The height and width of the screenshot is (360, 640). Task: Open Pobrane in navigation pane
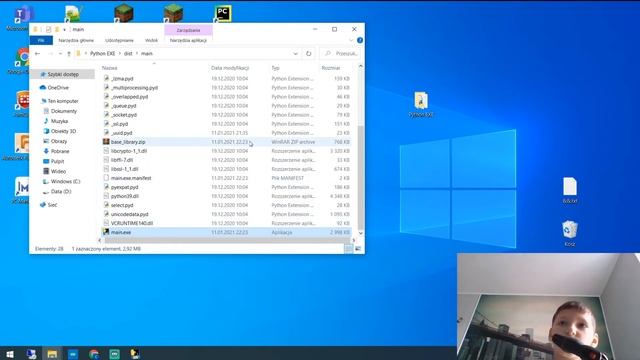[x=60, y=151]
